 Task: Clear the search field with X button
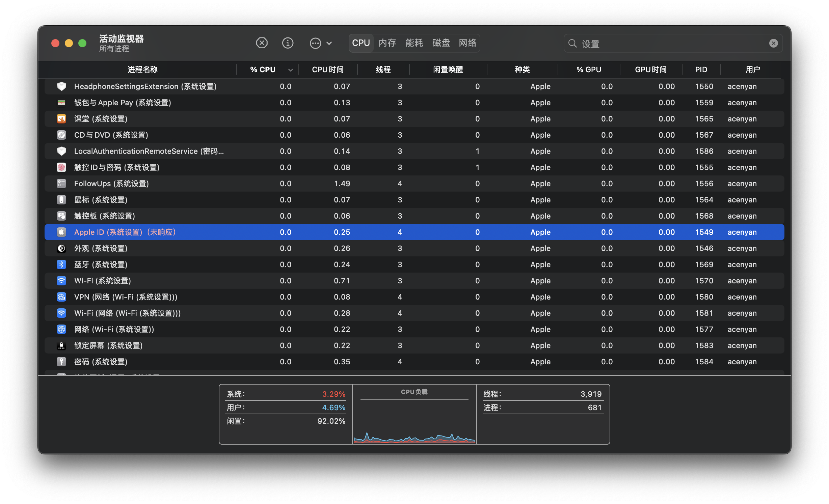[x=773, y=43]
